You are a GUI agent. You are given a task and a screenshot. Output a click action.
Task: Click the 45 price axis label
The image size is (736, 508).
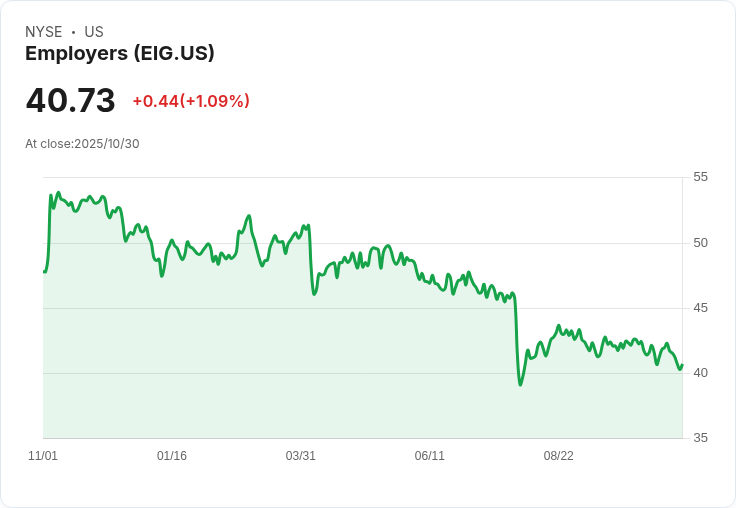click(701, 308)
